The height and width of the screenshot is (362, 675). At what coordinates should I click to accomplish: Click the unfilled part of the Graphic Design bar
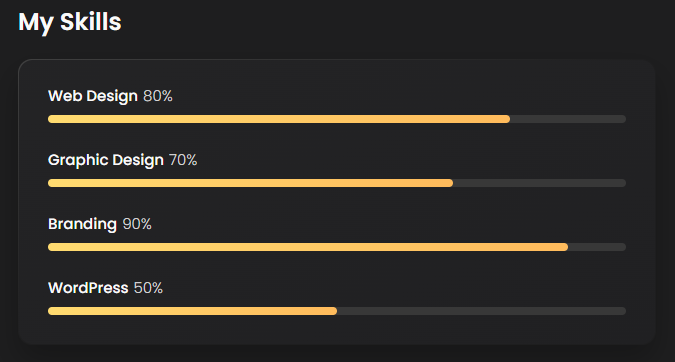(x=540, y=183)
